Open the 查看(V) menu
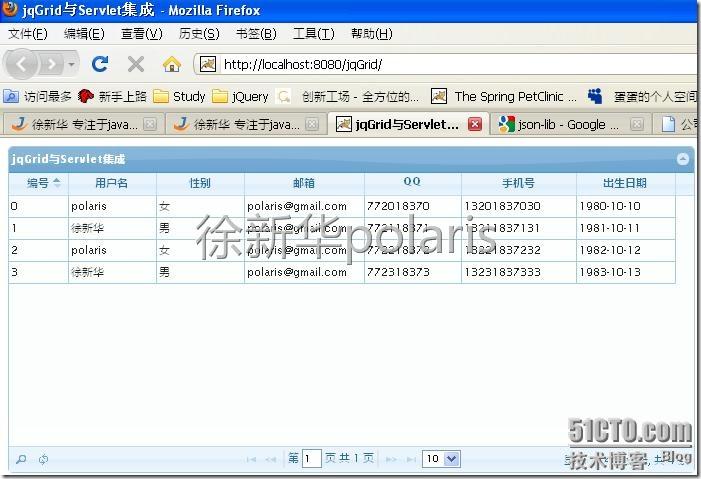The width and height of the screenshot is (701, 479). (x=142, y=34)
